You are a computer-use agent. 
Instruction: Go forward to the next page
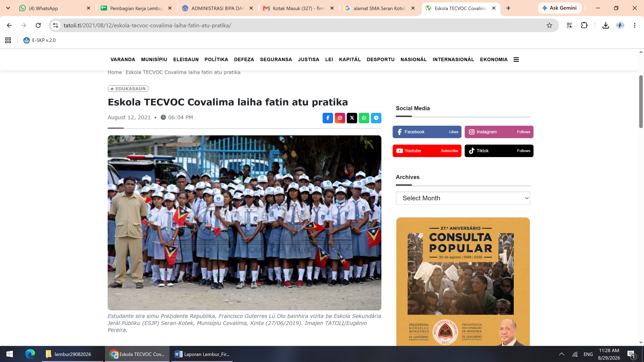[24, 25]
